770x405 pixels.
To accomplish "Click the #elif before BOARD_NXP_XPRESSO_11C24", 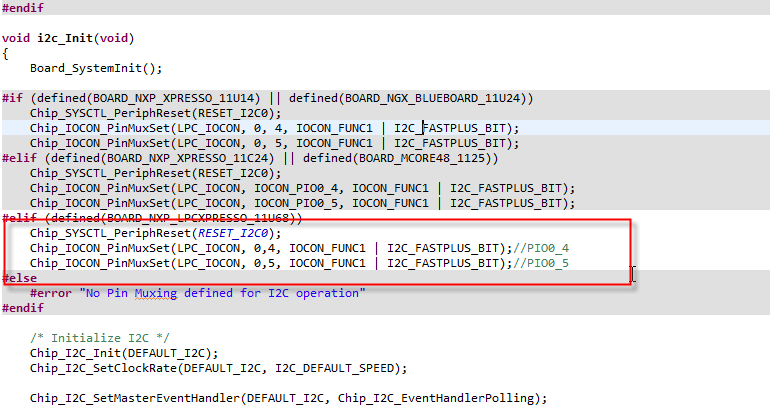I will [x=20, y=158].
